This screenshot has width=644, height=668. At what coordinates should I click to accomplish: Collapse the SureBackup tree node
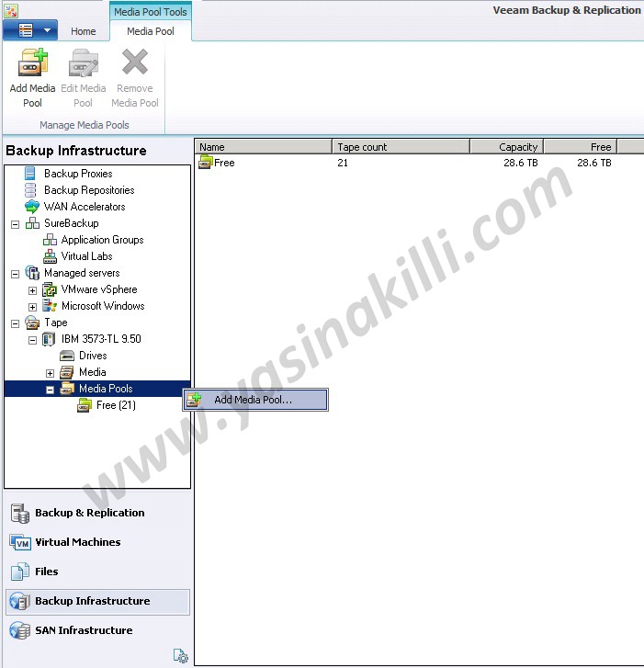tap(16, 223)
